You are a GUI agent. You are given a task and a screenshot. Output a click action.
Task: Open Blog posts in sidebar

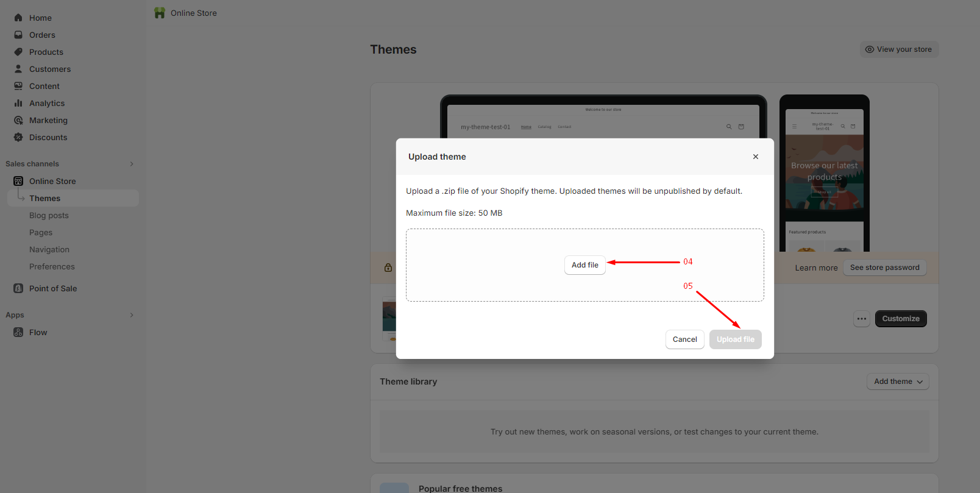click(49, 215)
